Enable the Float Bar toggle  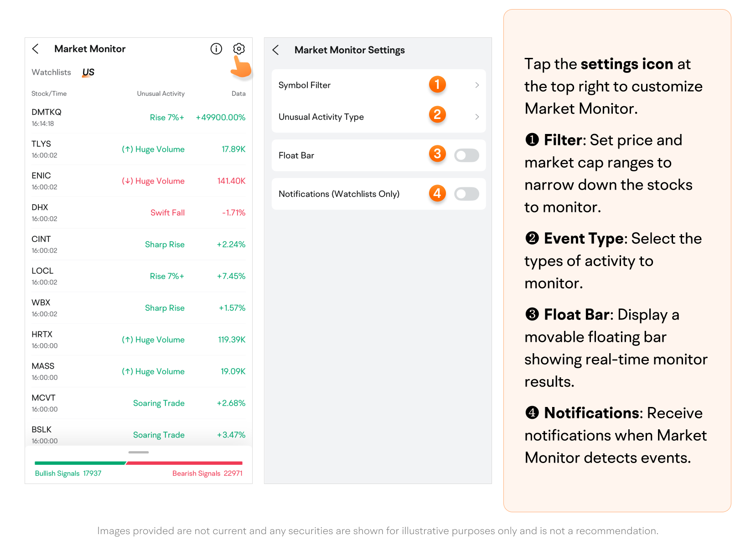(x=466, y=155)
